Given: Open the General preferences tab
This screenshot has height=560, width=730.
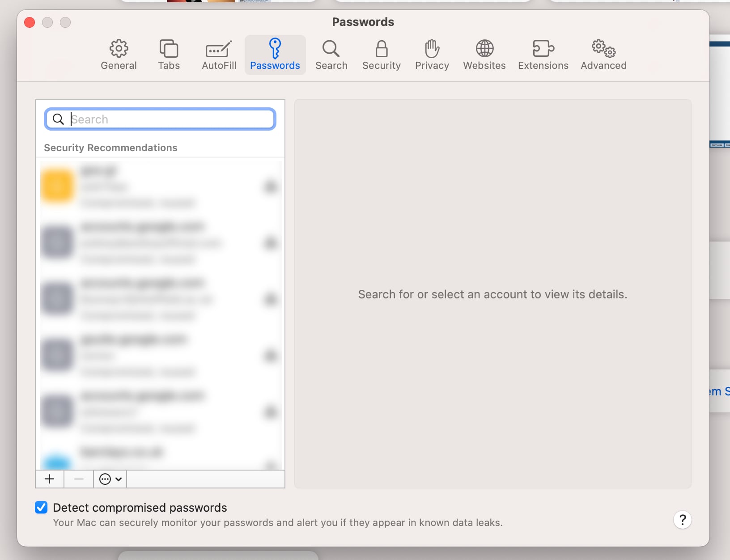Looking at the screenshot, I should 119,55.
